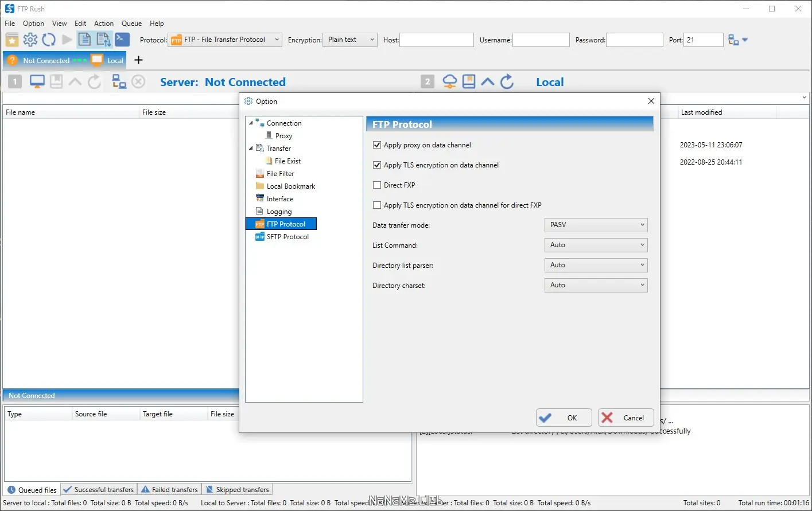This screenshot has height=511, width=812.
Task: Uncheck Apply TLS encryption on data channel
Action: (x=377, y=165)
